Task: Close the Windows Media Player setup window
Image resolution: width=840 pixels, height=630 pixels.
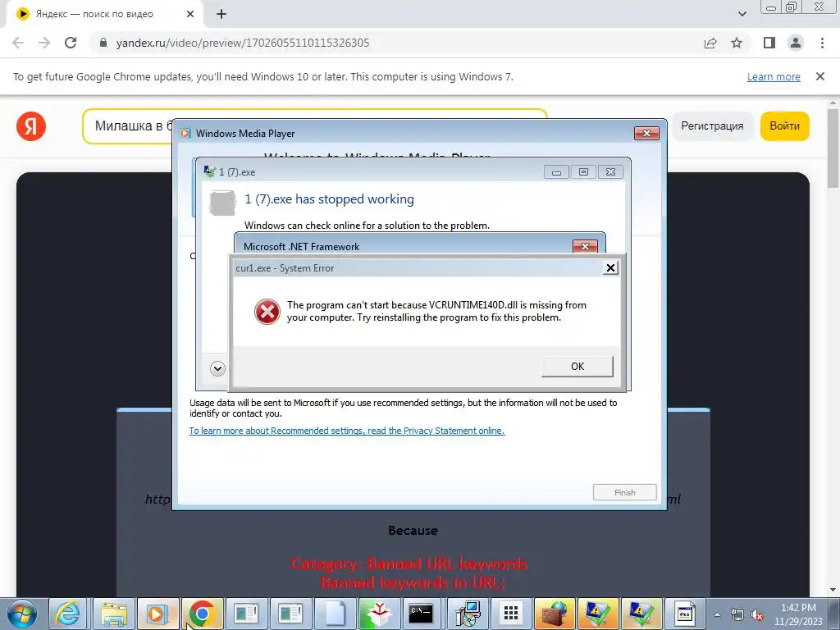Action: pos(646,134)
